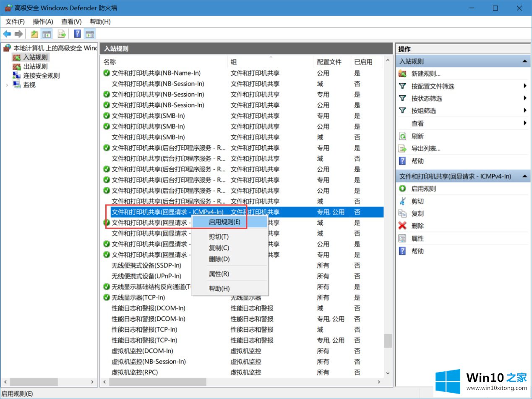Sort rules by 名称 column header
The width and height of the screenshot is (532, 399).
click(x=164, y=62)
